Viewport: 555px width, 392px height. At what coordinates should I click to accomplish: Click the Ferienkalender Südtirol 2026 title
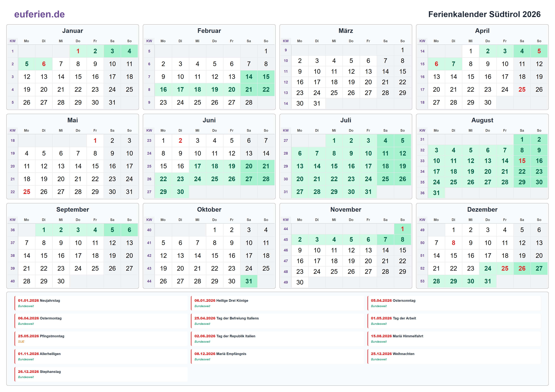point(484,14)
